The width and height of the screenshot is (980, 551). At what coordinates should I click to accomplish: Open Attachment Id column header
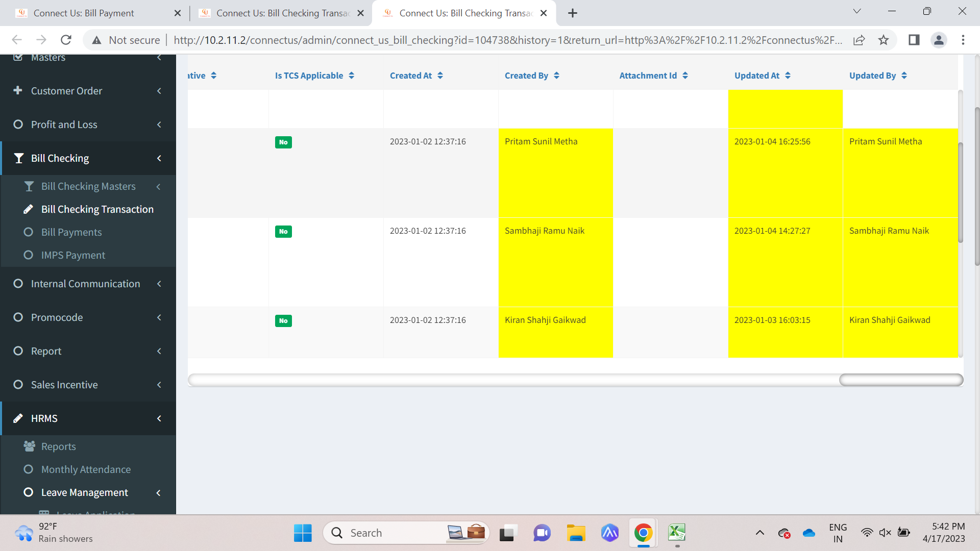click(x=648, y=76)
